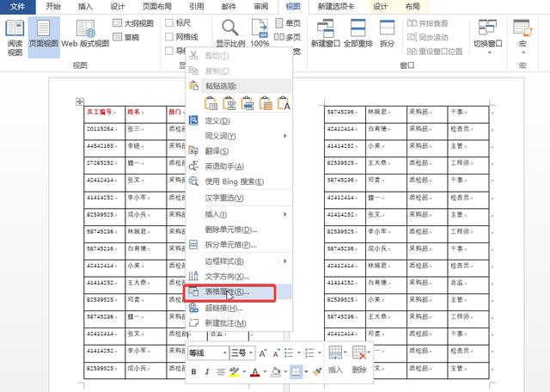The image size is (550, 392).
Task: Choose 删除单元格(D)... menu entry
Action: point(239,230)
